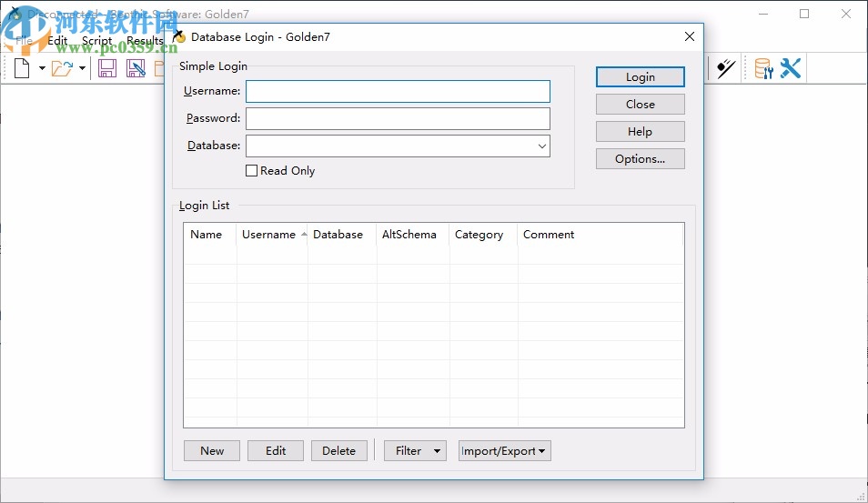Click the blue wrench-and-screwdriver options icon
Viewport: 868px width, 503px height.
(x=790, y=68)
